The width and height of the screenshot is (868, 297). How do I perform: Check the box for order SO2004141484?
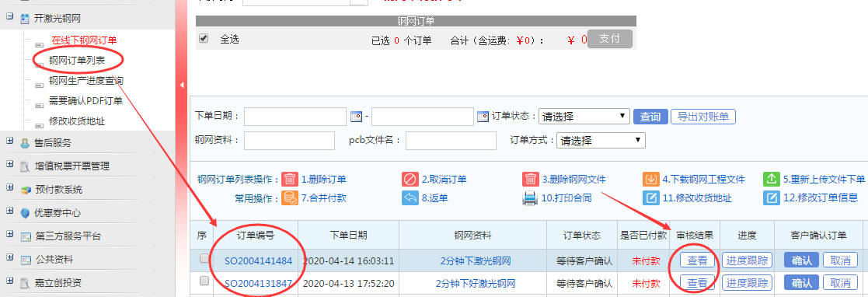pyautogui.click(x=204, y=258)
